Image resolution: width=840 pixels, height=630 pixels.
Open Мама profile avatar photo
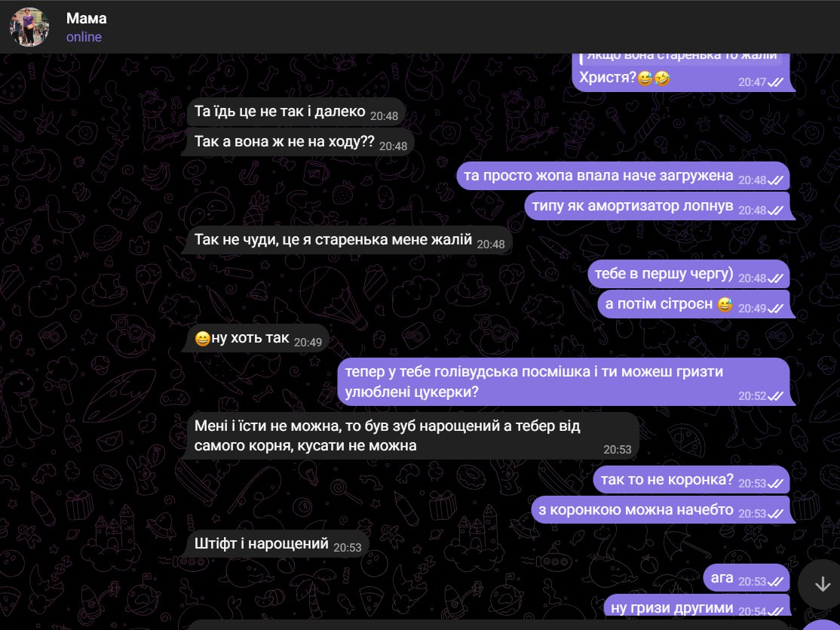pos(29,27)
